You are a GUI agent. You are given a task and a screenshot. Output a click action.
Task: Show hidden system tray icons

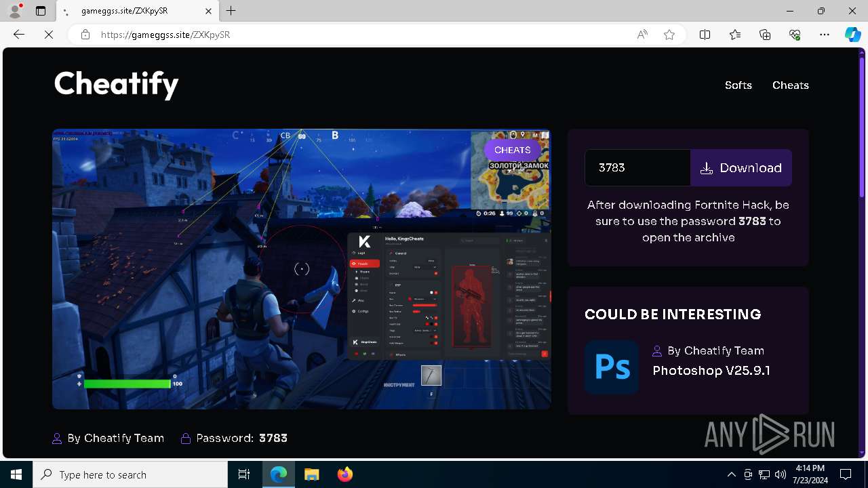click(731, 474)
